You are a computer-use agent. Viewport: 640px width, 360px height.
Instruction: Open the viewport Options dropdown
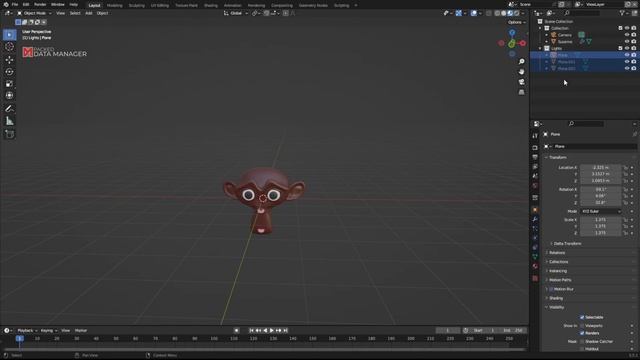(x=516, y=22)
